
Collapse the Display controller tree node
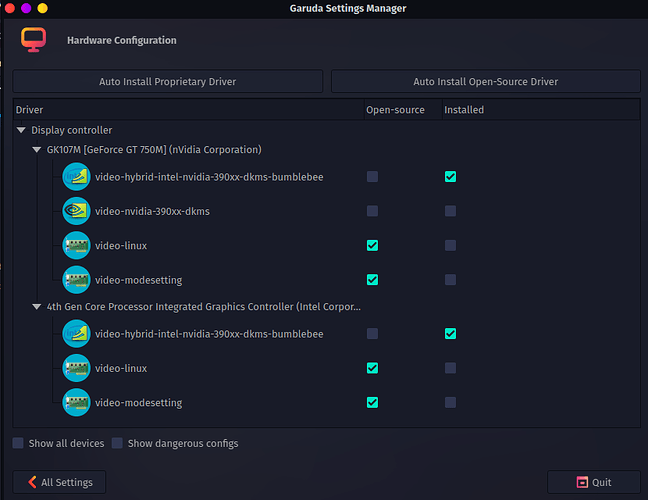pyautogui.click(x=21, y=130)
